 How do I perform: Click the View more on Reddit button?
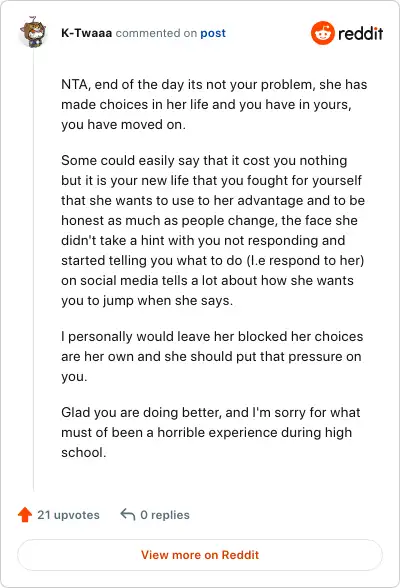click(x=200, y=555)
